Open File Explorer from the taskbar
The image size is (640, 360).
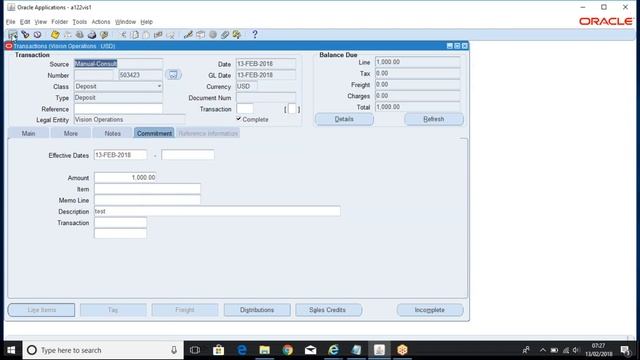[264, 350]
